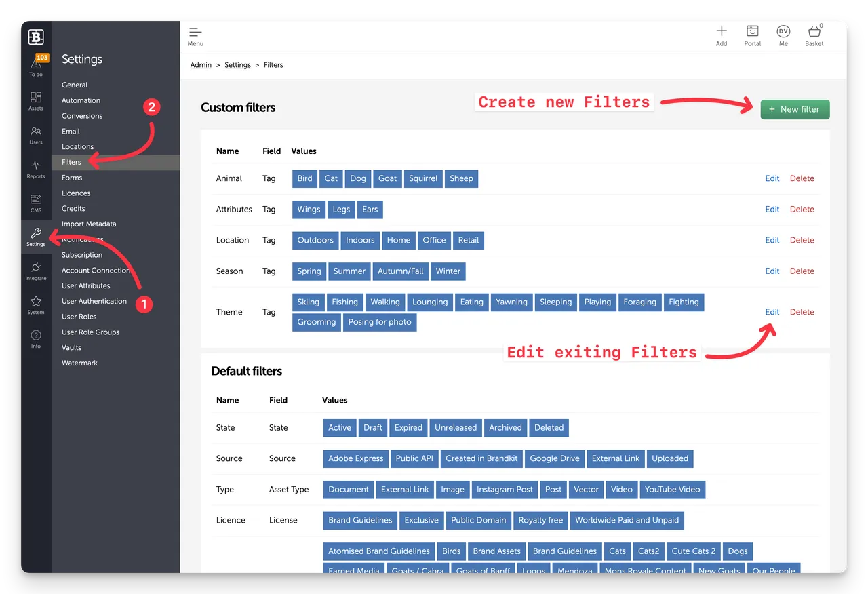868x594 pixels.
Task: Open the CMS section
Action: 36,203
